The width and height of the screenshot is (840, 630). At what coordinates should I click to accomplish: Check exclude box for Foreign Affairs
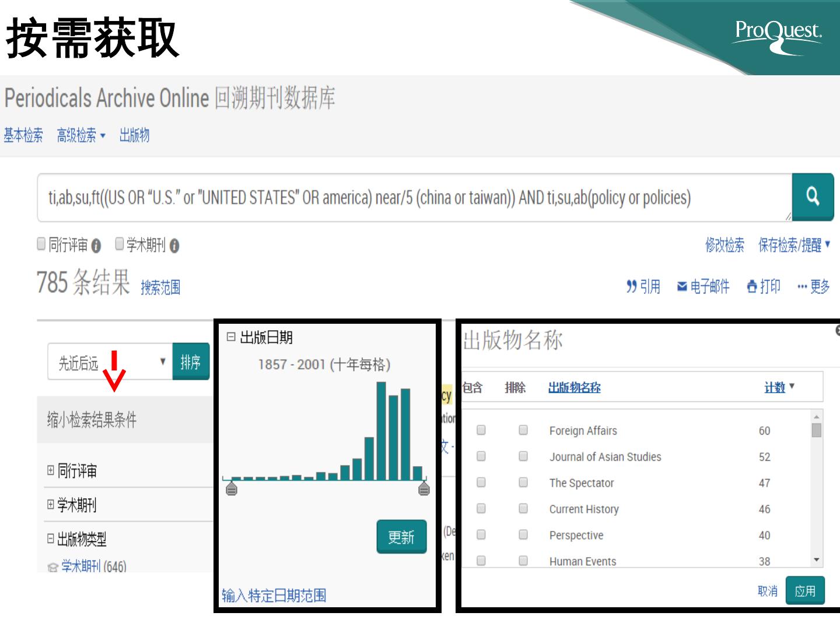[x=523, y=430]
